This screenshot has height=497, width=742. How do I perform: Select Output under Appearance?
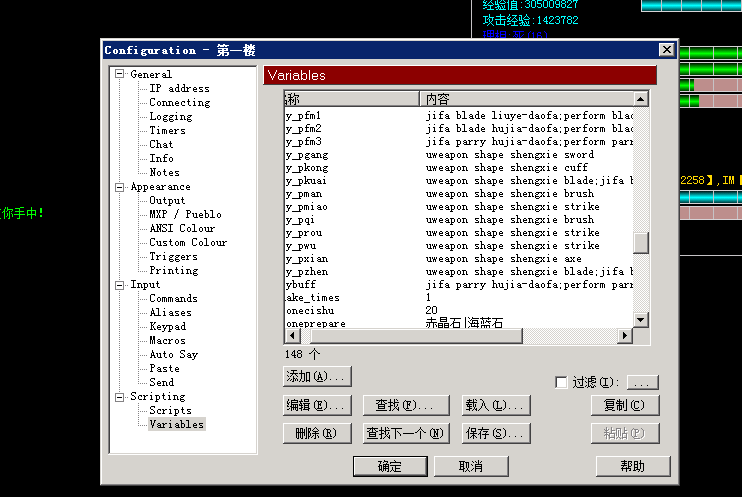[167, 201]
